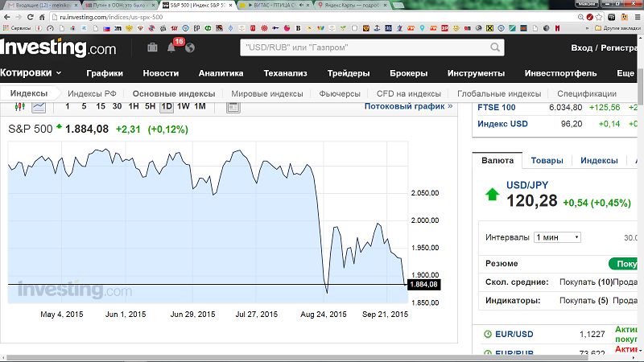Viewport: 644px width, 362px height.
Task: Open notifications bell with 16 badge
Action: (x=171, y=47)
